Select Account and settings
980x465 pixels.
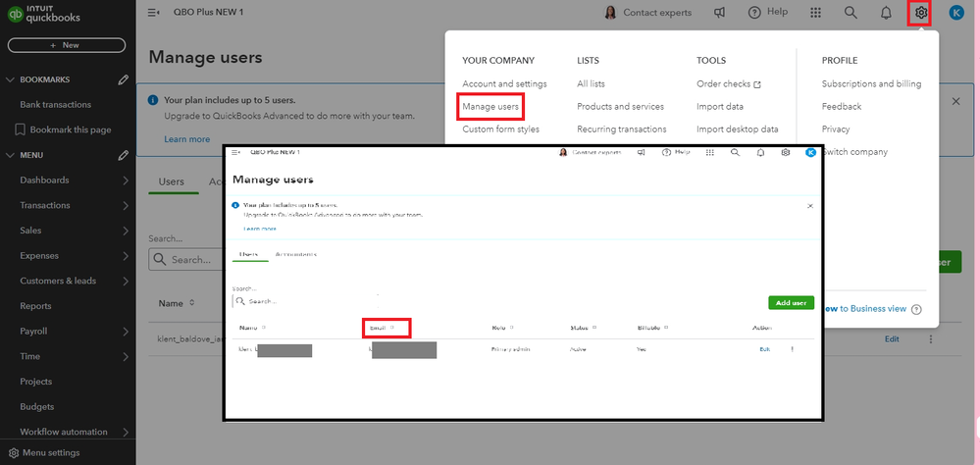click(504, 83)
